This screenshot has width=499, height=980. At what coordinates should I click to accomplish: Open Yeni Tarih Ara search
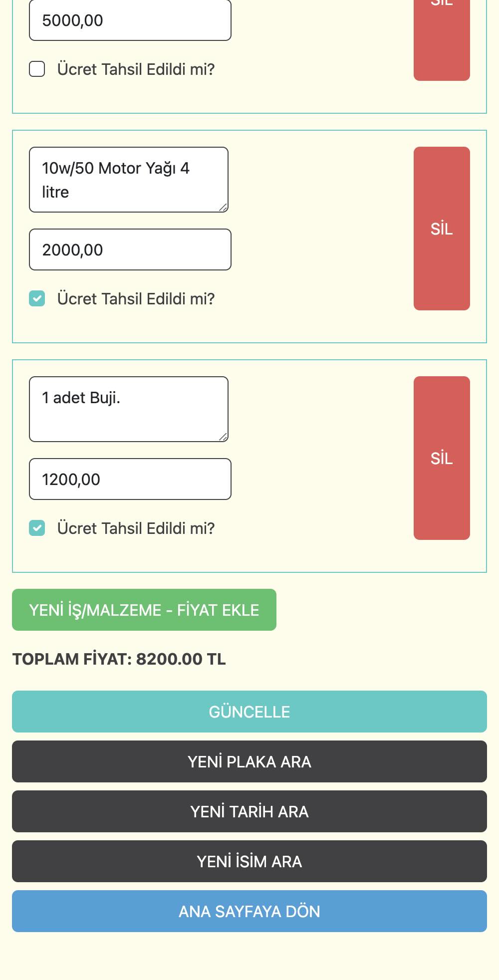pyautogui.click(x=249, y=811)
